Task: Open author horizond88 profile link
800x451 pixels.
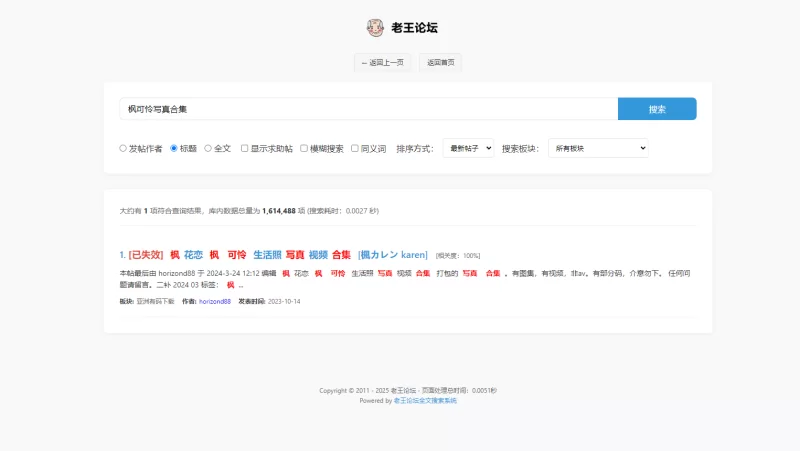Action: click(215, 301)
